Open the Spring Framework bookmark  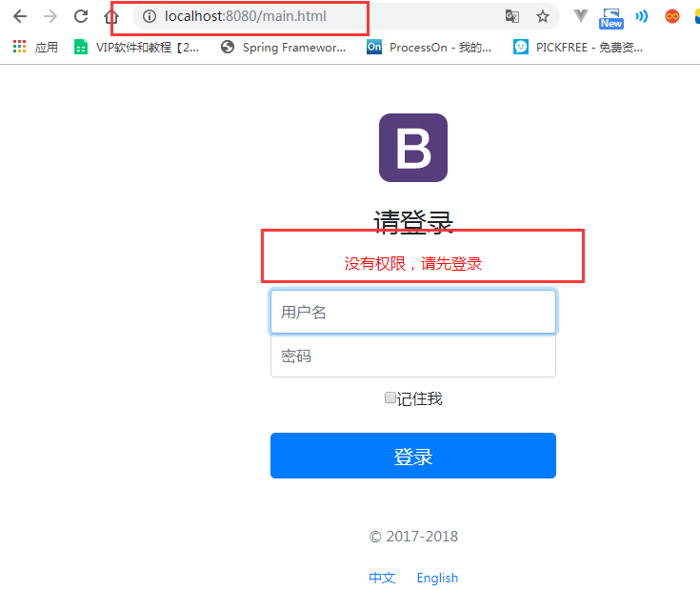tap(284, 47)
